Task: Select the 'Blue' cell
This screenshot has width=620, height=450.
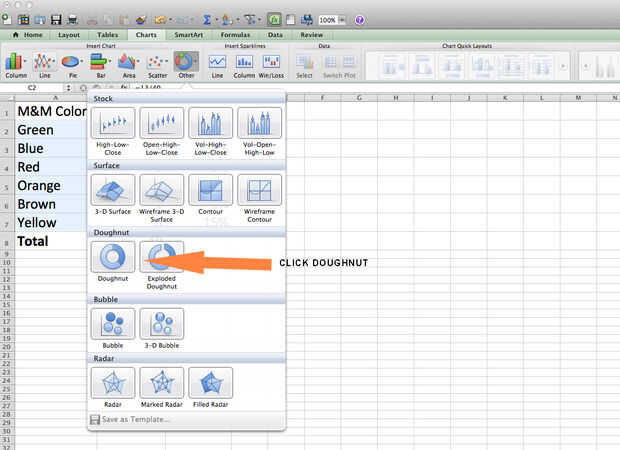Action: click(x=51, y=148)
